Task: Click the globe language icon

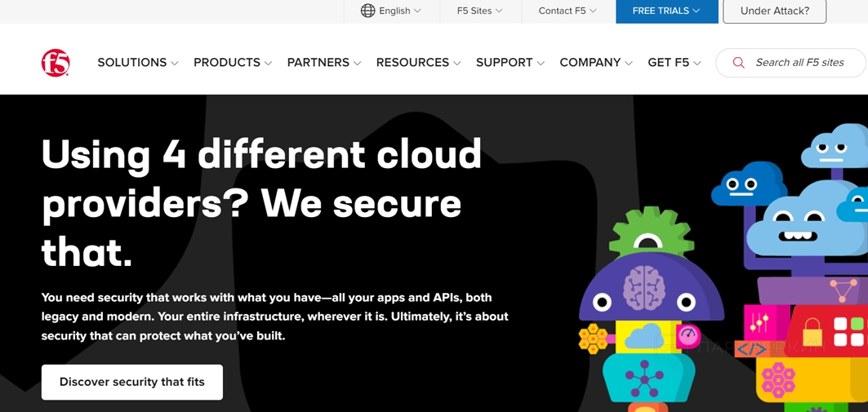Action: tap(367, 11)
